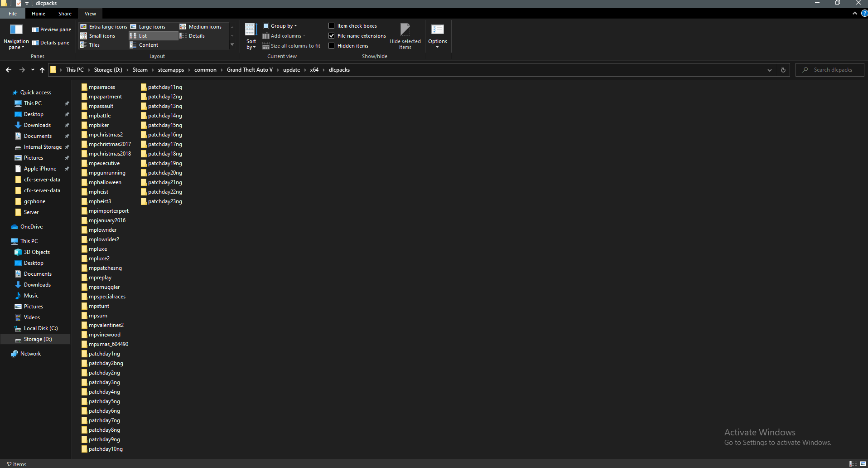This screenshot has width=868, height=468.
Task: Expand breadcrumb arrow after Grand Theft Auto V
Action: 278,70
